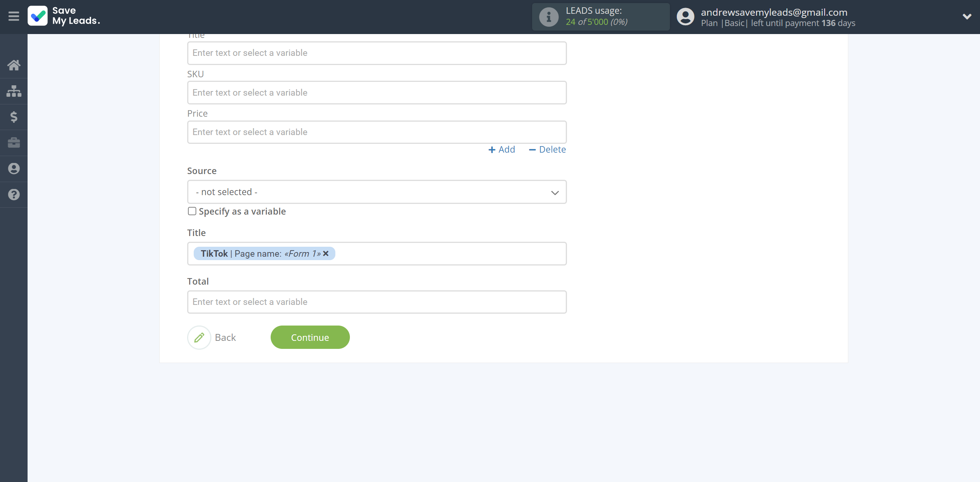Click the account avatar icon
This screenshot has height=482, width=980.
click(x=685, y=17)
